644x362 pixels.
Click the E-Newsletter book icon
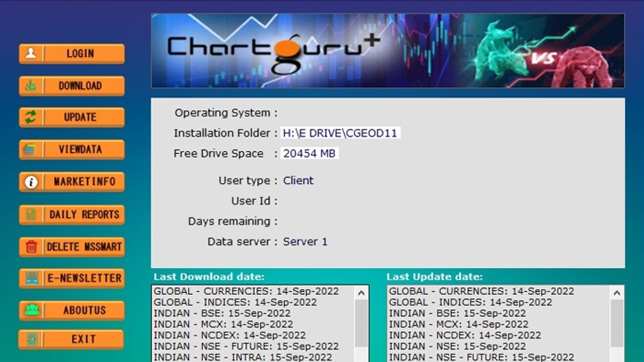click(x=31, y=278)
